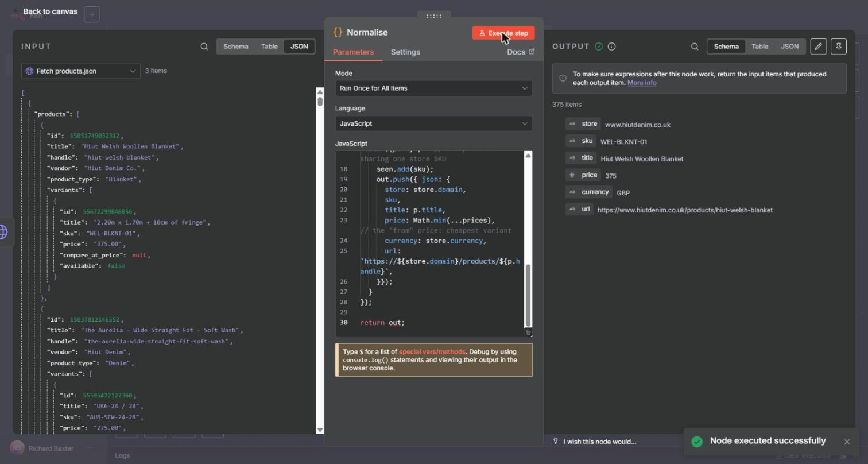
Task: Click the info icon in the output hint
Action: (563, 78)
